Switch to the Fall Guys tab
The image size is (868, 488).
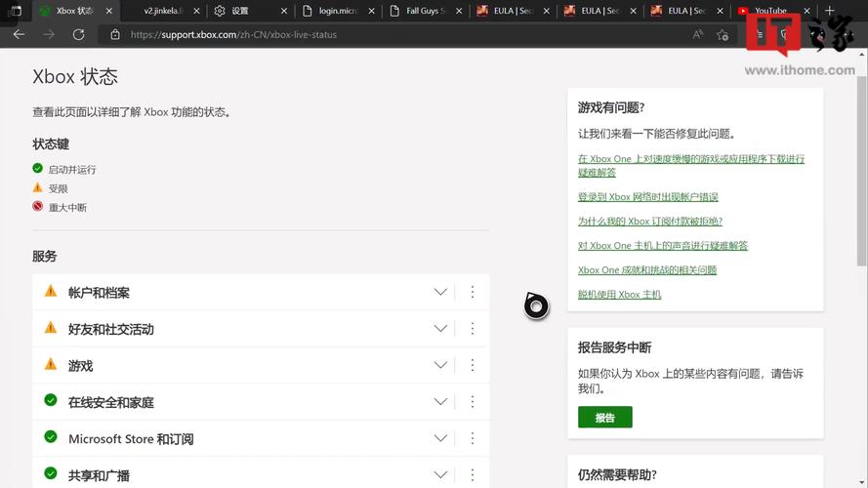425,11
